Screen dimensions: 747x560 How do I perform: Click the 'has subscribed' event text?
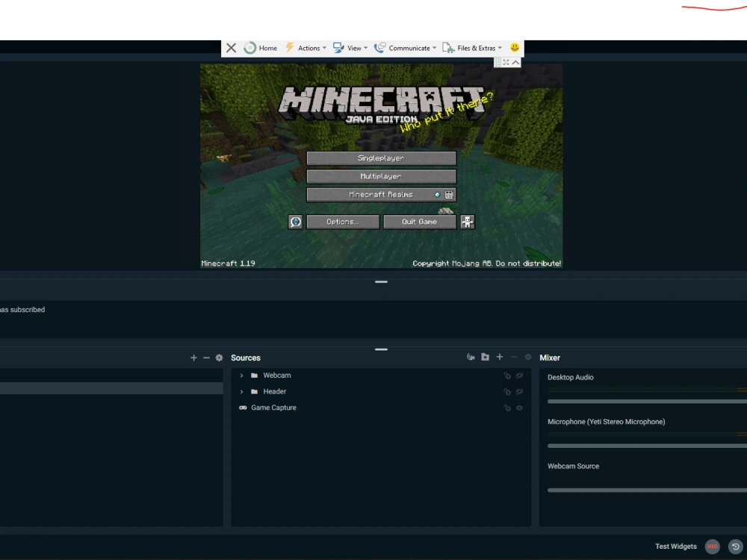(x=22, y=310)
